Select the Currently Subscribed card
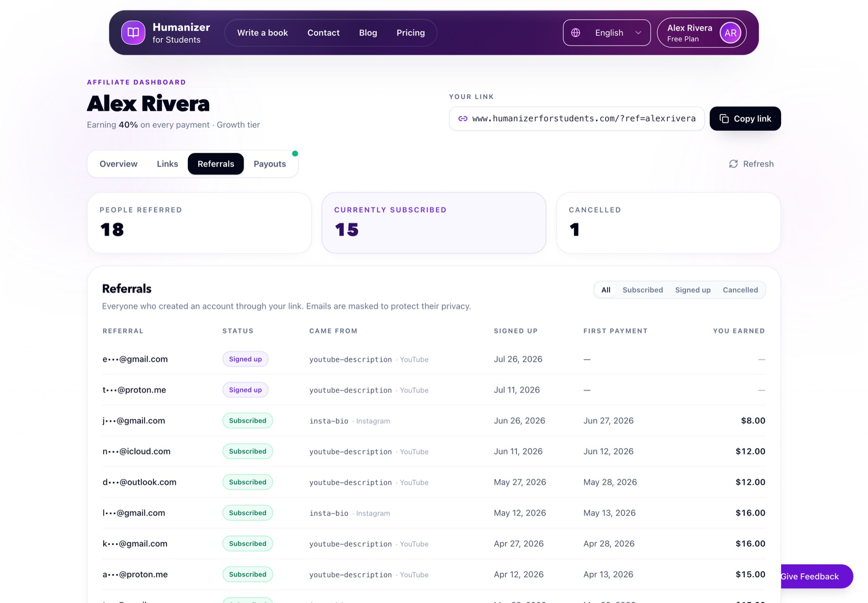 434,223
